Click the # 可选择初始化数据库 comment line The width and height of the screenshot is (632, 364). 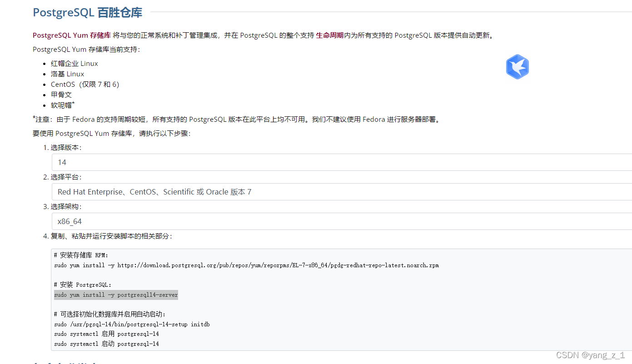[x=110, y=314]
